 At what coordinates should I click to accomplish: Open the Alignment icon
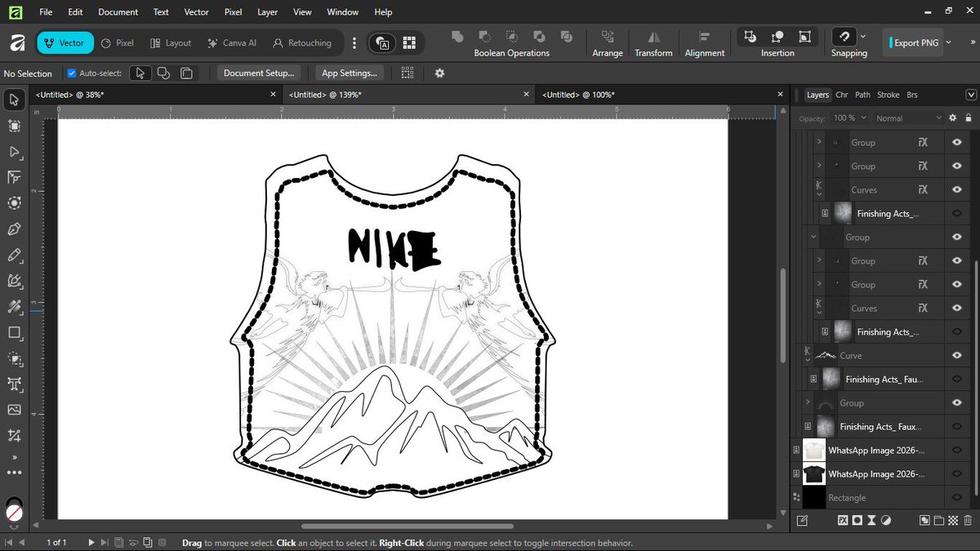[704, 37]
